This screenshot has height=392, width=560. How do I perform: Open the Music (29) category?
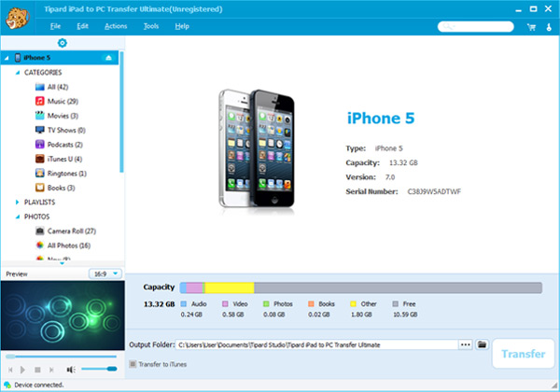coord(56,102)
